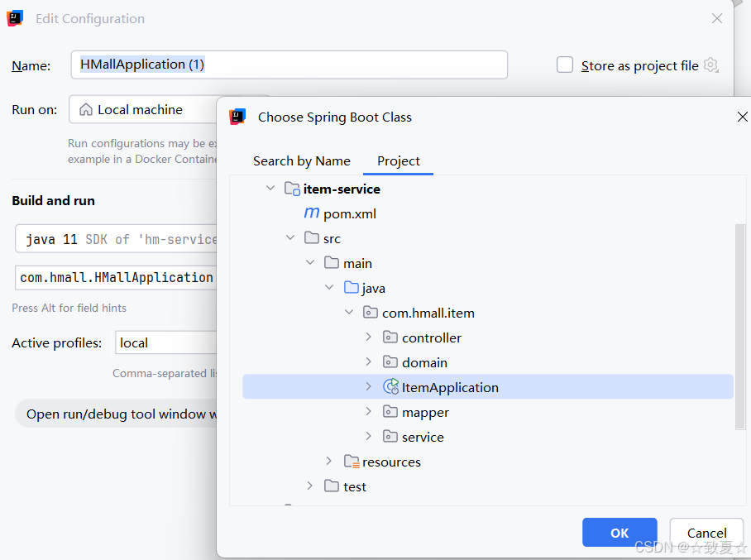Close the Choose Spring Boot Class dialog
Screen dimensions: 751x560
click(743, 117)
